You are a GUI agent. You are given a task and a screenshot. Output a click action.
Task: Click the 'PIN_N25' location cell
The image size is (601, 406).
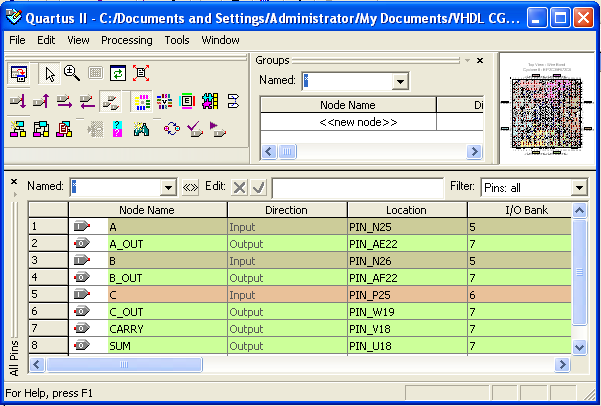pyautogui.click(x=407, y=227)
